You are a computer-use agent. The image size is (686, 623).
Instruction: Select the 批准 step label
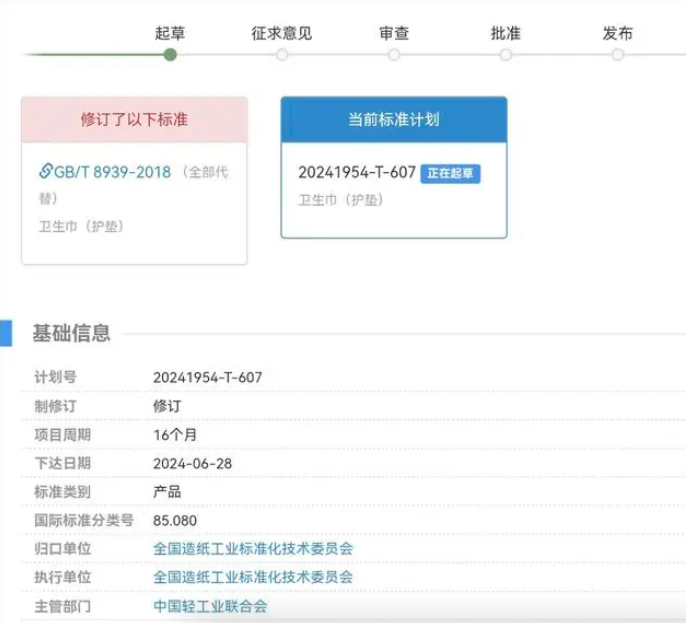(x=506, y=32)
